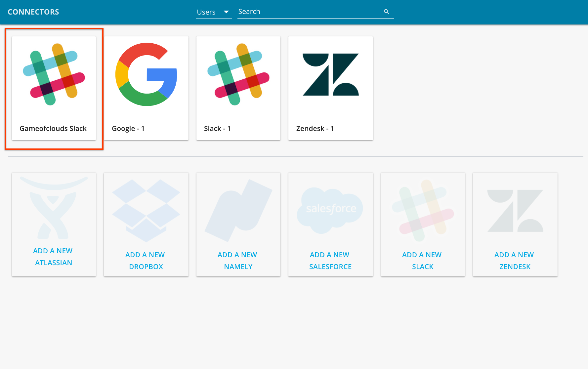588x369 pixels.
Task: Click the search magnifier icon
Action: tap(386, 12)
